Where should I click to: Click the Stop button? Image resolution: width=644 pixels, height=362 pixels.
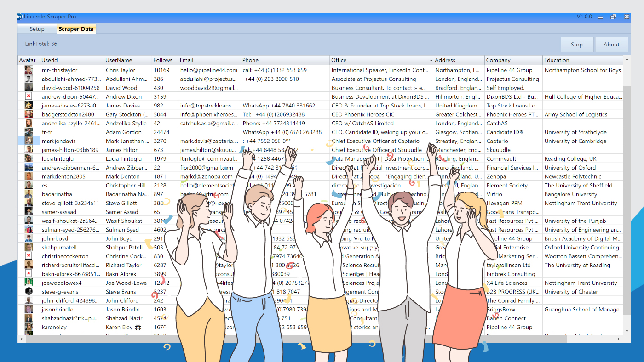pyautogui.click(x=577, y=45)
